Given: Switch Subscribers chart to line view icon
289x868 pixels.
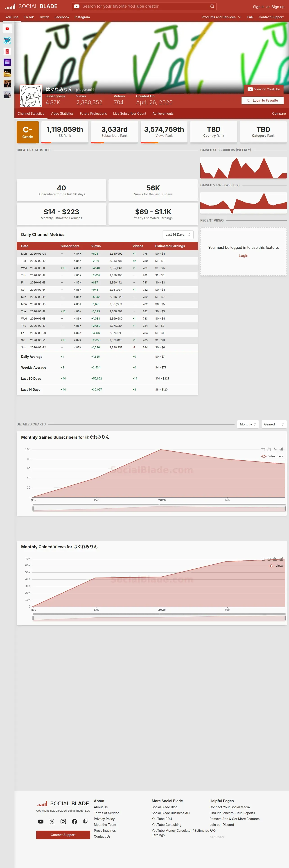Looking at the screenshot, I should tap(275, 450).
